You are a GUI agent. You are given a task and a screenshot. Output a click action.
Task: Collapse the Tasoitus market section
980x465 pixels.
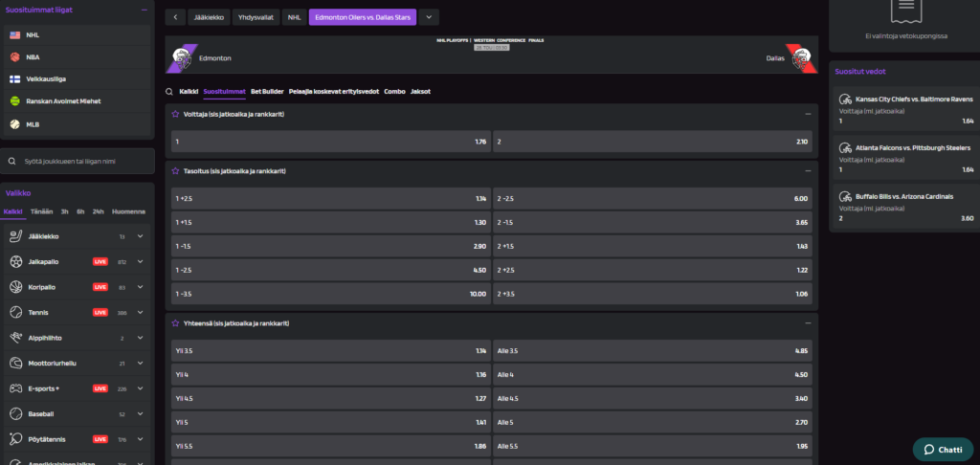pyautogui.click(x=808, y=170)
